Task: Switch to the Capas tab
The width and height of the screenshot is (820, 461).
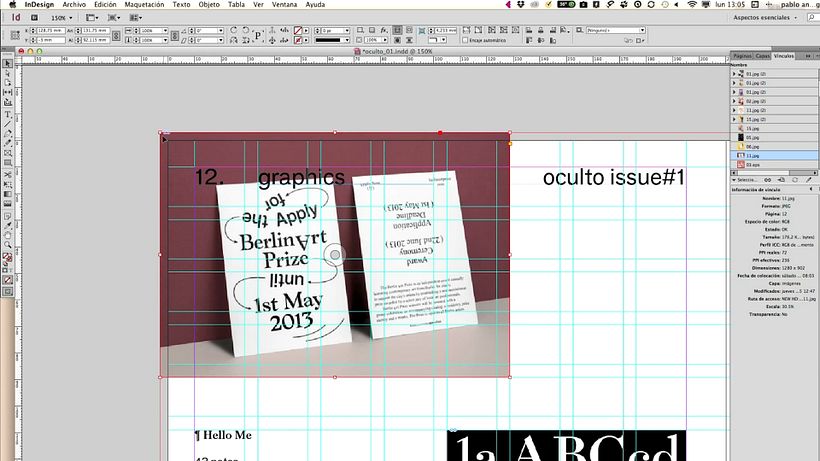Action: click(762, 55)
